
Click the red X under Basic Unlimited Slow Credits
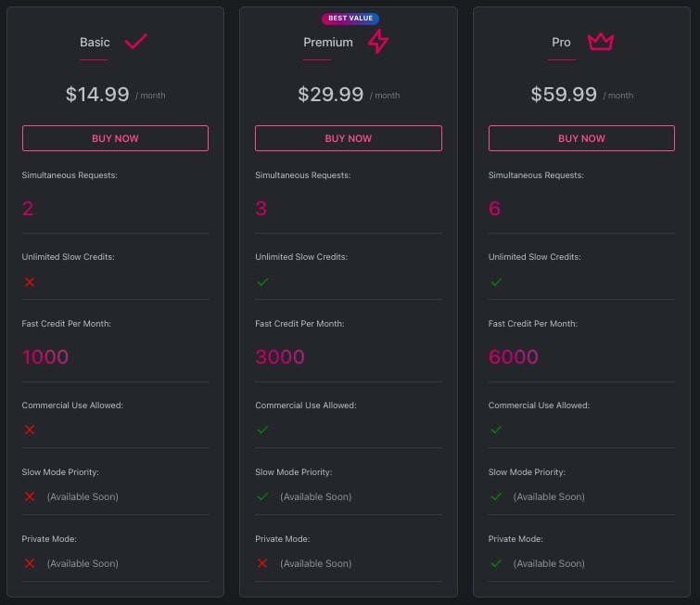(x=30, y=282)
